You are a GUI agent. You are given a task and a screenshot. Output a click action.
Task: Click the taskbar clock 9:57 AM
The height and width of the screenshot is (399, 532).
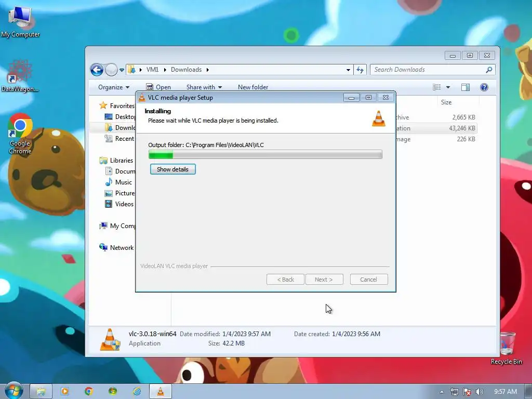[505, 392]
